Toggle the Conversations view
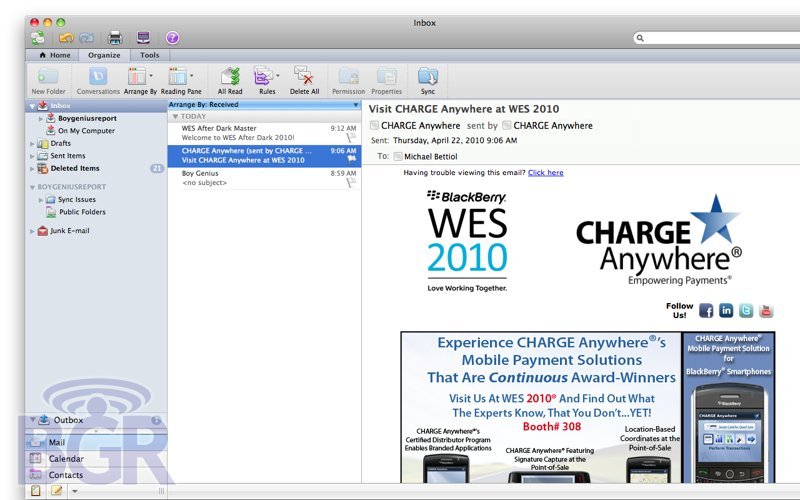The image size is (800, 500). pos(98,76)
